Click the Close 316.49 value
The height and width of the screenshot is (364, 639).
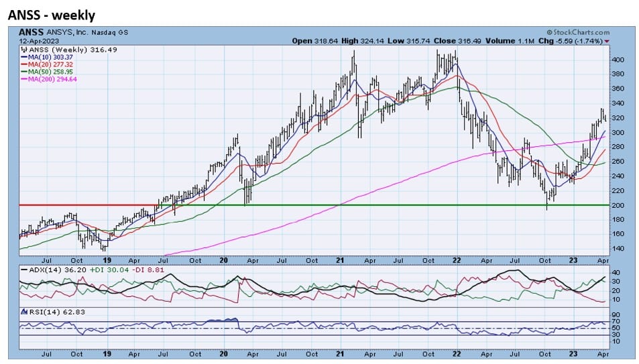[457, 41]
